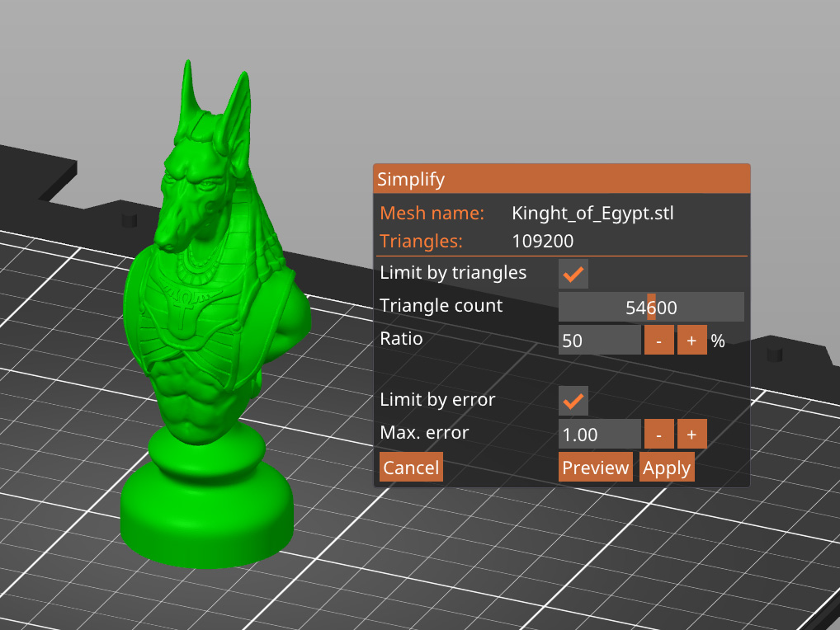Click the Simplify dialog title bar
Screen dimensions: 840x630
(561, 179)
